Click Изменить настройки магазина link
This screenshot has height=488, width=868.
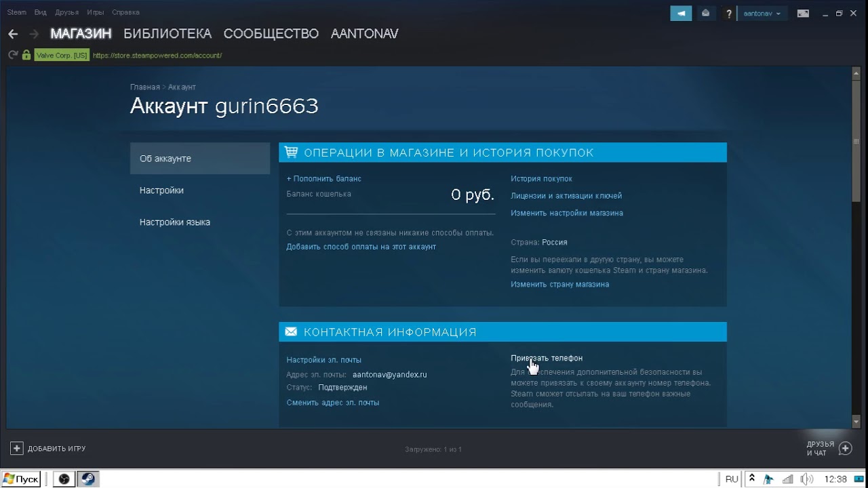(x=567, y=213)
